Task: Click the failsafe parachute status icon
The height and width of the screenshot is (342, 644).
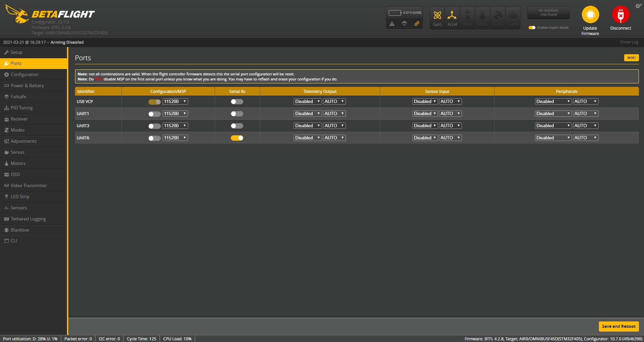Action: click(404, 24)
